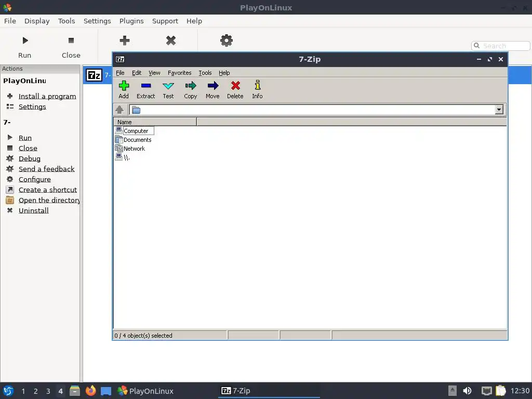This screenshot has height=399, width=532.
Task: Open the 7-Zip File menu
Action: pyautogui.click(x=120, y=73)
